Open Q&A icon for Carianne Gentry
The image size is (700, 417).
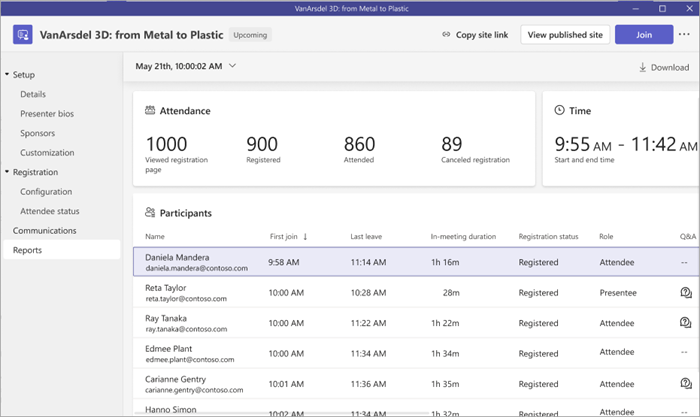(685, 383)
